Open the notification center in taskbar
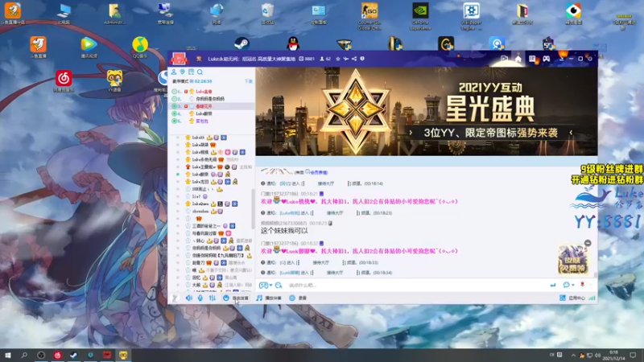This screenshot has width=644, height=362. click(633, 355)
